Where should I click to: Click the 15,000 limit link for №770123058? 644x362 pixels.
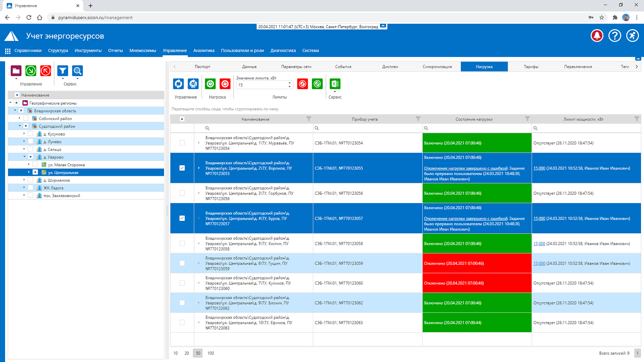[x=539, y=243]
